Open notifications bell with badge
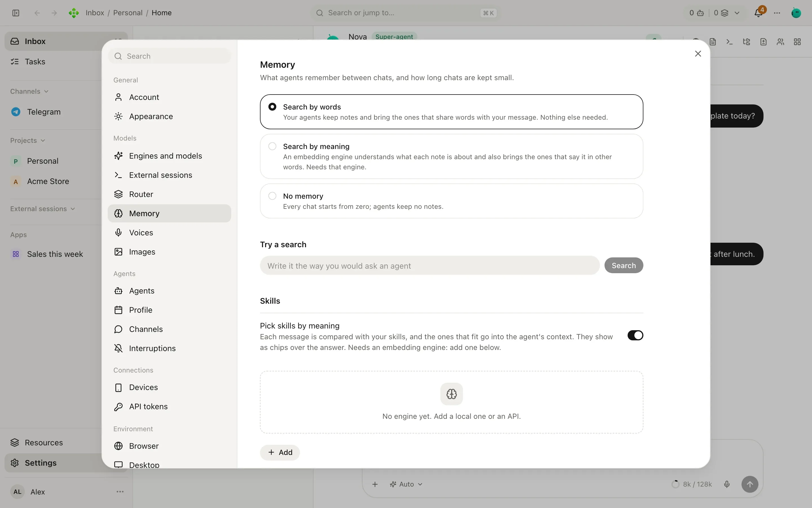The image size is (812, 508). (758, 12)
